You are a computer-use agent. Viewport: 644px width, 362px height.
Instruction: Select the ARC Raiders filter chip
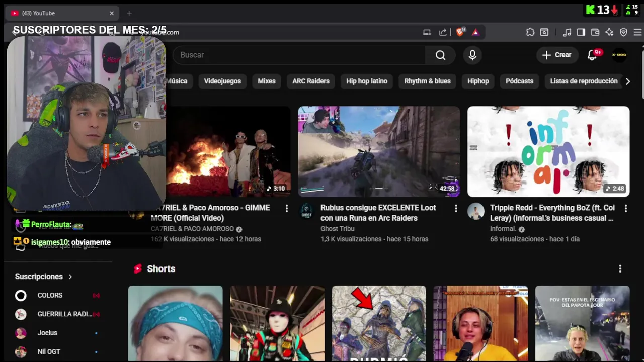tap(311, 81)
